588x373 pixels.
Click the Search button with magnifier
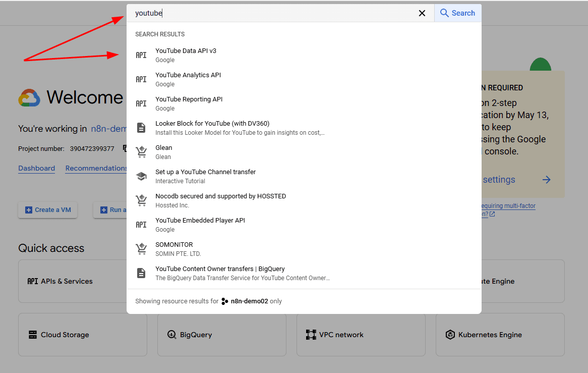pyautogui.click(x=458, y=13)
